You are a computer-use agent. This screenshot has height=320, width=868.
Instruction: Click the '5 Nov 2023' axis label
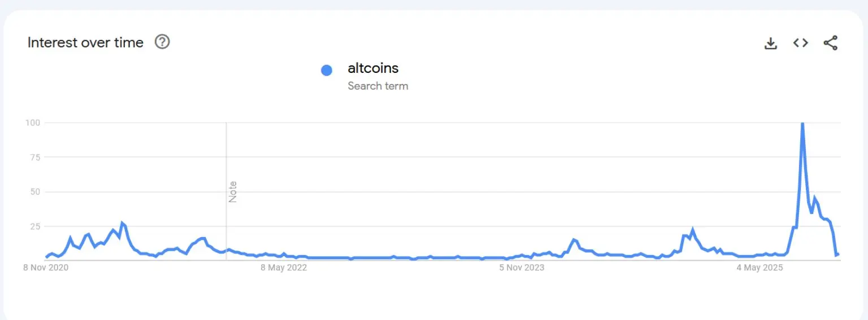point(522,268)
